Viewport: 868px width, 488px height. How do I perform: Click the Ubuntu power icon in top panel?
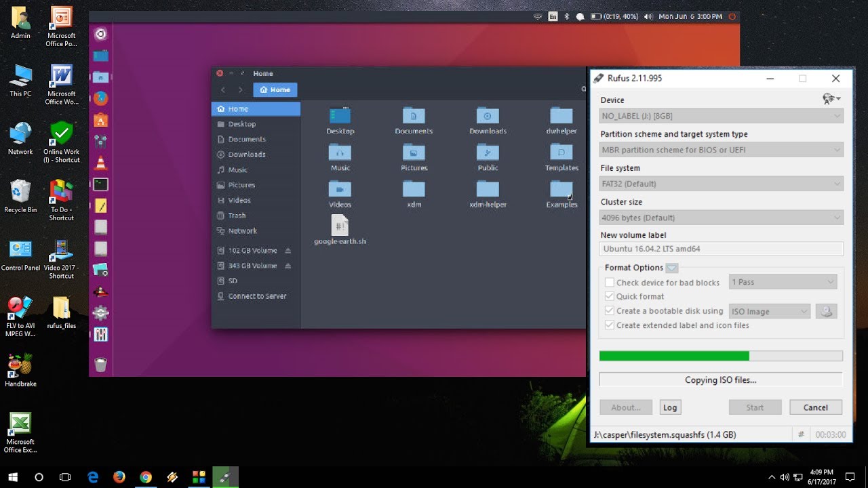tap(731, 16)
